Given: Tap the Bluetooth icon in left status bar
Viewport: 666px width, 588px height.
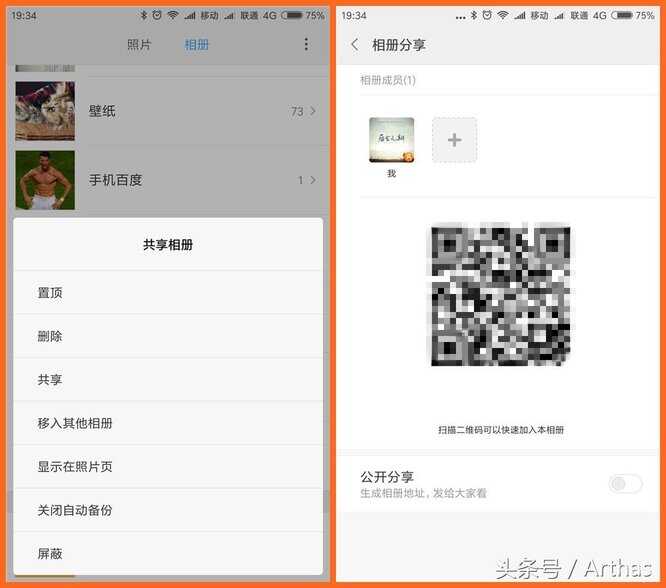Looking at the screenshot, I should (144, 16).
